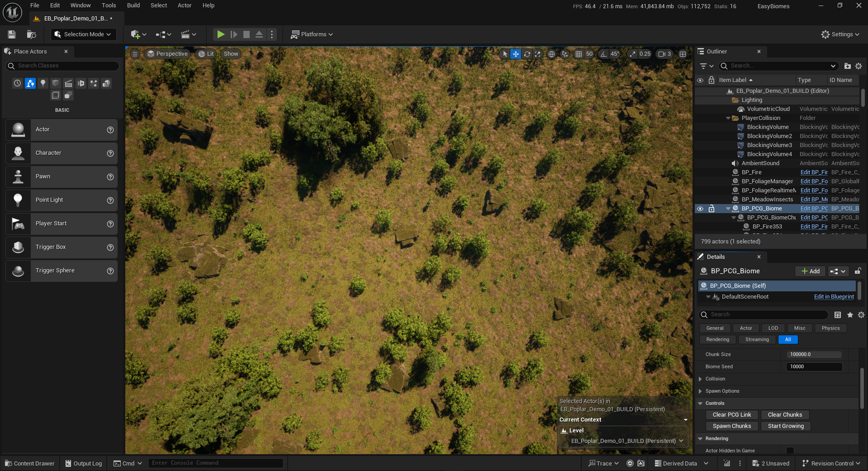Viewport: 868px width, 471px height.
Task: Open the Selection Mode dropdown
Action: point(83,34)
